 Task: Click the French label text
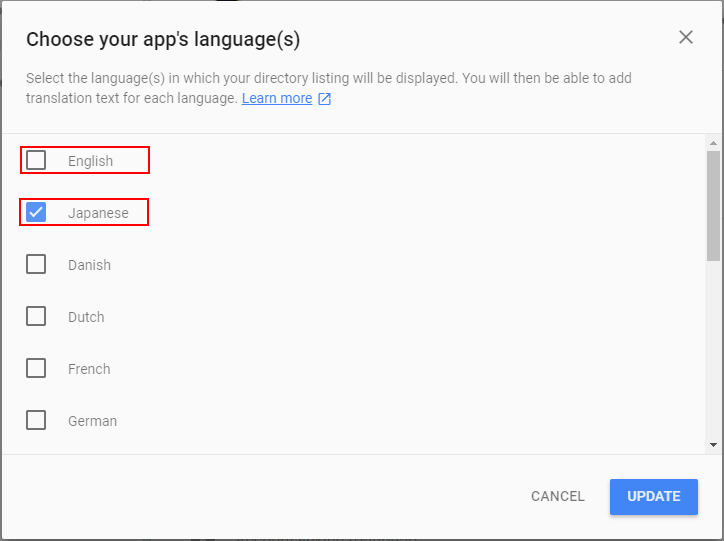click(89, 369)
